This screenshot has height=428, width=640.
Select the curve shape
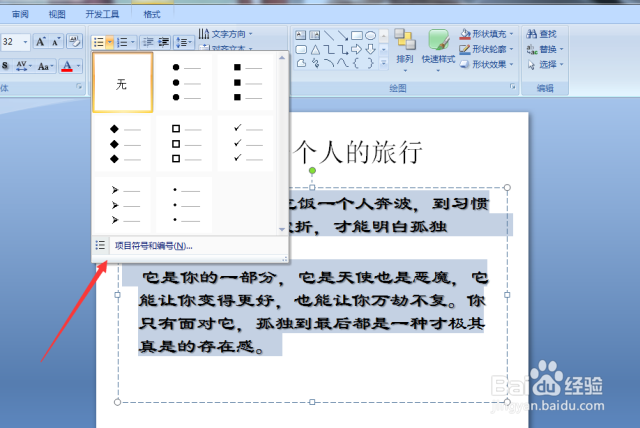click(x=342, y=63)
